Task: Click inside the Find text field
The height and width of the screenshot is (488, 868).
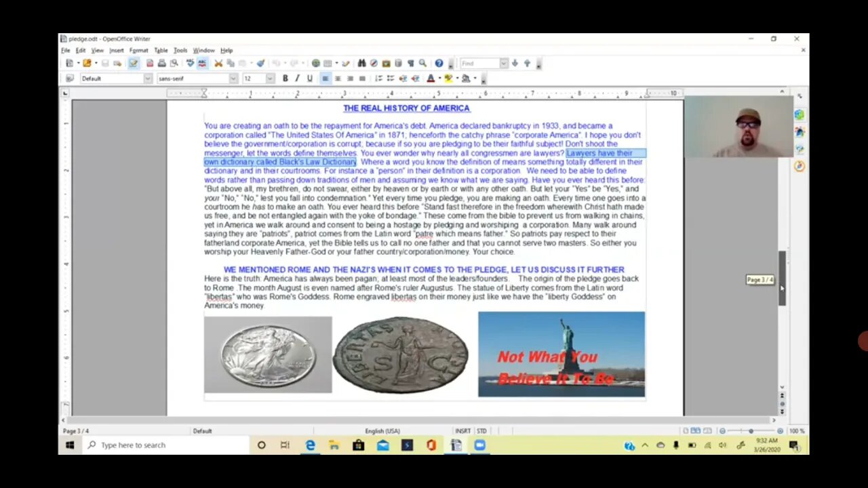Action: [x=480, y=63]
